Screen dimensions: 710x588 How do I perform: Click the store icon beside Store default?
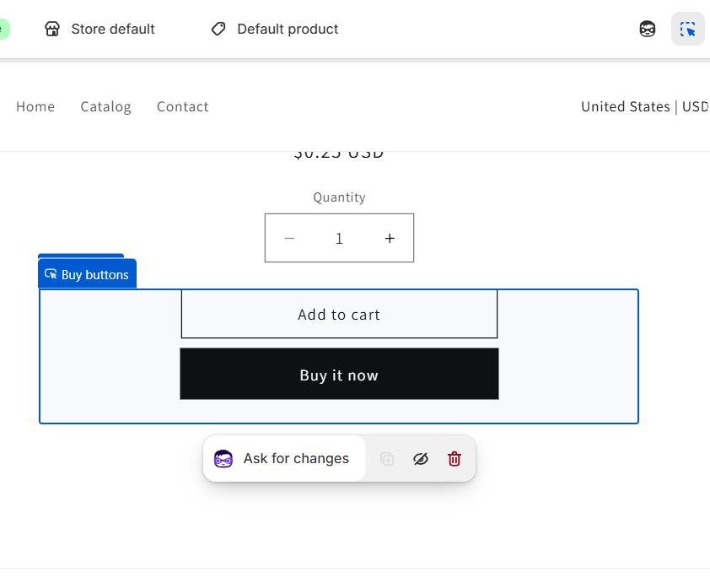[x=52, y=29]
